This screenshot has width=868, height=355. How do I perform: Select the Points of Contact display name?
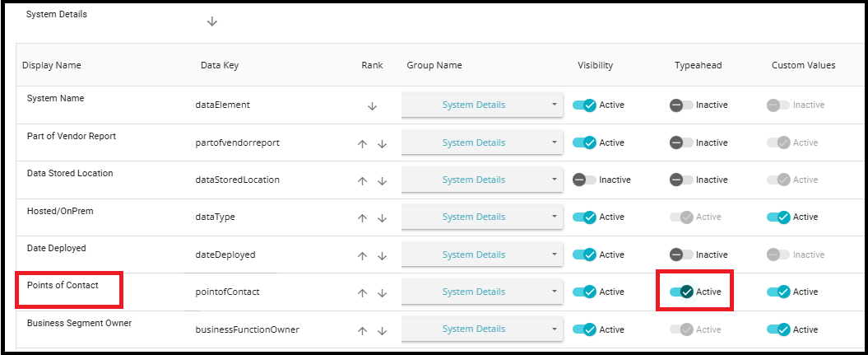[x=63, y=286]
